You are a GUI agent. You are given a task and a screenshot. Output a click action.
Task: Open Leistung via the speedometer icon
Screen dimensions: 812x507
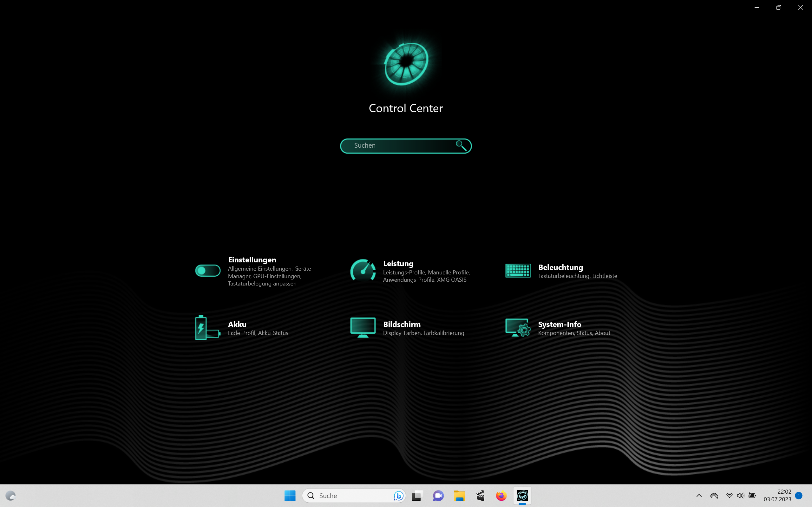click(363, 271)
